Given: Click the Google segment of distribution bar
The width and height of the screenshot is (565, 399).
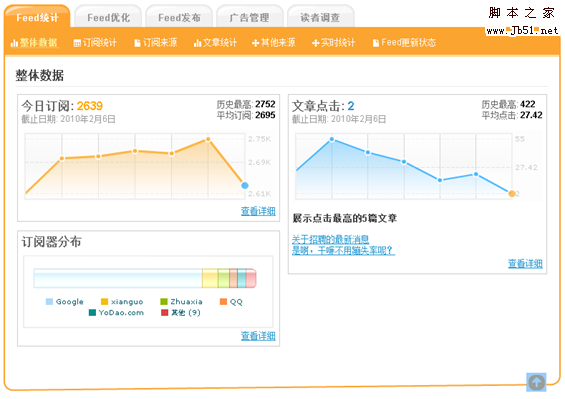Looking at the screenshot, I should [x=118, y=278].
